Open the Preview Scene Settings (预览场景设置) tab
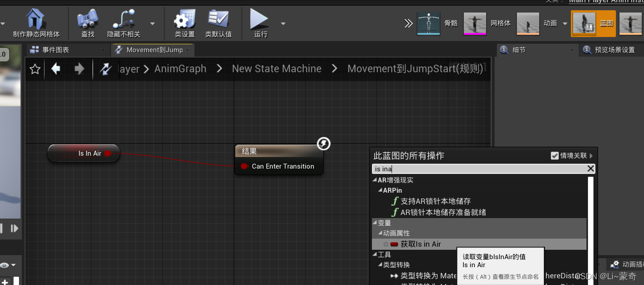 [615, 50]
